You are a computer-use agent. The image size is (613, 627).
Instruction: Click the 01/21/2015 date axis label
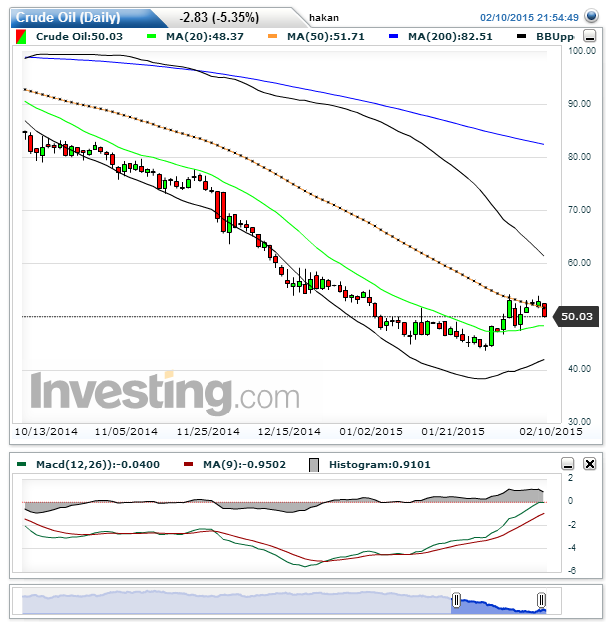tap(453, 432)
